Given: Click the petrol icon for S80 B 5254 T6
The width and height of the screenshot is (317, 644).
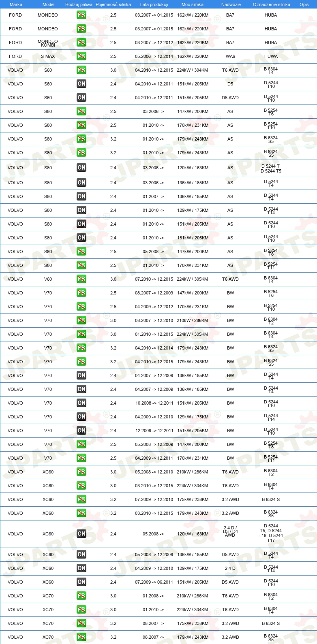Looking at the screenshot, I should coord(81,111).
